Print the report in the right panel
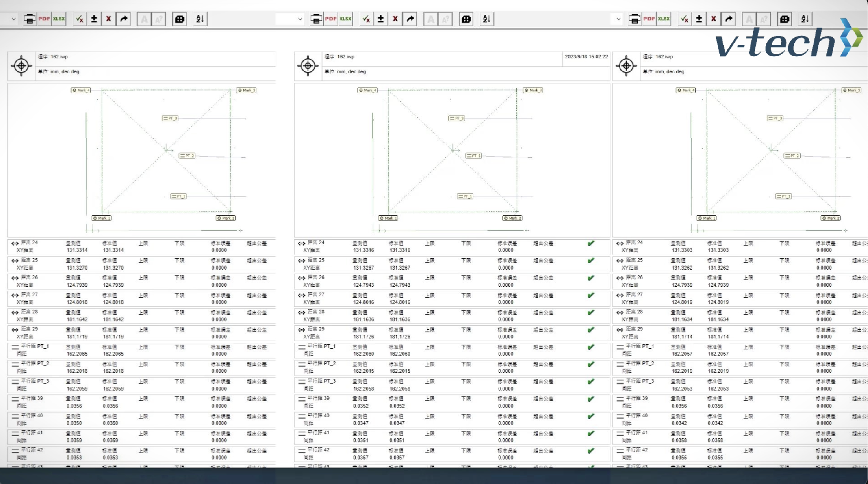The width and height of the screenshot is (868, 484). tap(634, 19)
